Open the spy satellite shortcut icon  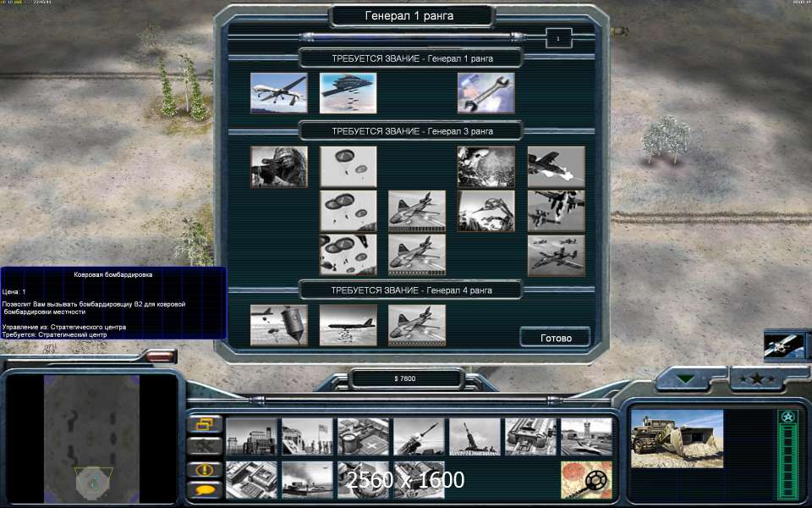[785, 345]
